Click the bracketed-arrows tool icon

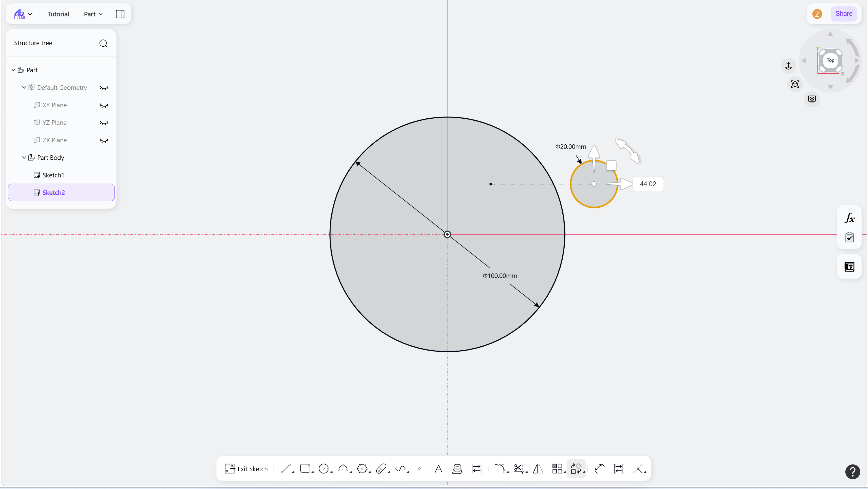(x=619, y=468)
